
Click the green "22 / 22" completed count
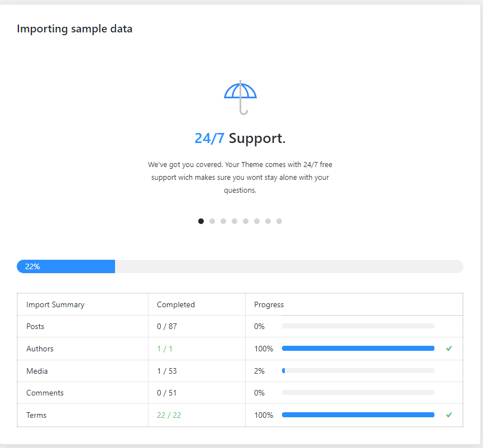click(169, 416)
